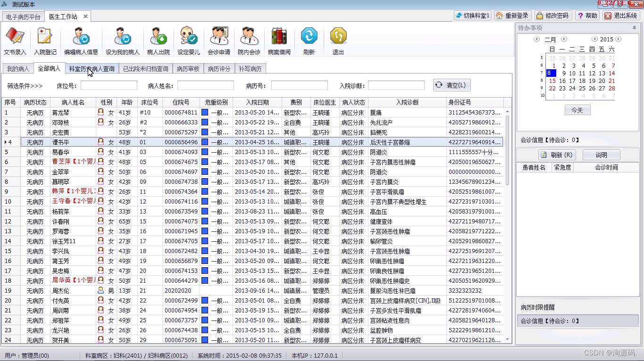644x361 pixels.
Task: Click the 病历号 input field
Action: click(x=300, y=85)
